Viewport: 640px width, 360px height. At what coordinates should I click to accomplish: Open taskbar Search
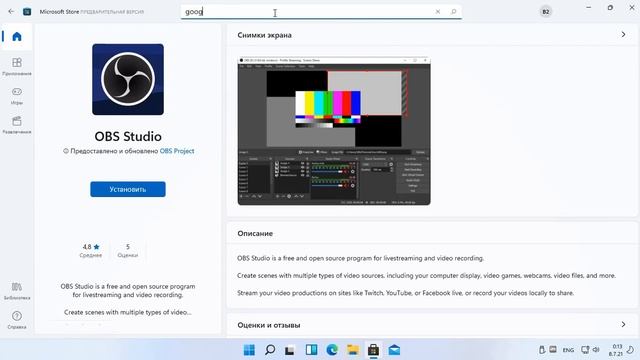270,350
